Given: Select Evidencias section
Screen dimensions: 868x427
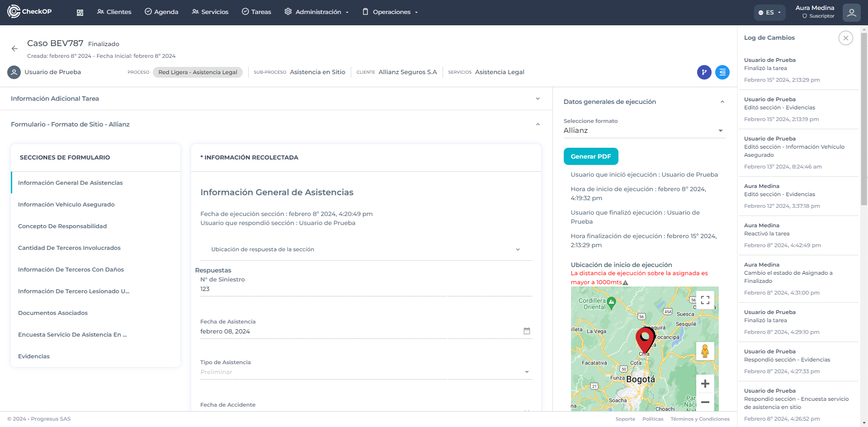Looking at the screenshot, I should click(x=96, y=356).
